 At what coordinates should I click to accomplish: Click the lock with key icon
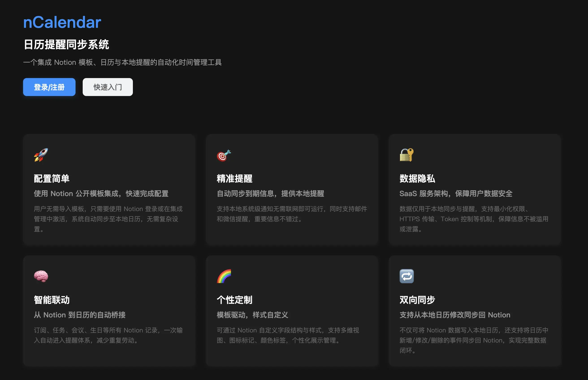pyautogui.click(x=407, y=155)
